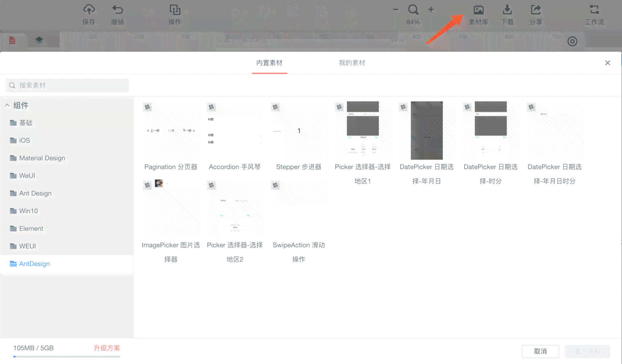Open the Ant Design folder
This screenshot has width=622, height=364.
(x=67, y=193)
